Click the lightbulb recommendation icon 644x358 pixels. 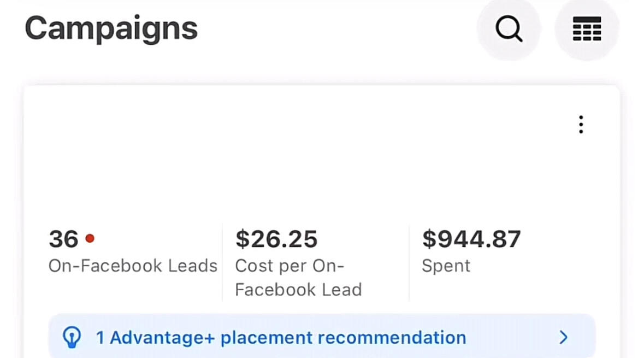[x=72, y=337]
